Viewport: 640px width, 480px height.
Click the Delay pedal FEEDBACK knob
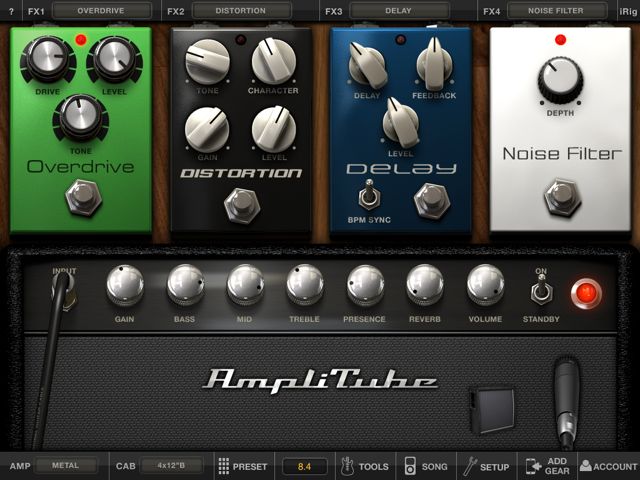pyautogui.click(x=434, y=64)
